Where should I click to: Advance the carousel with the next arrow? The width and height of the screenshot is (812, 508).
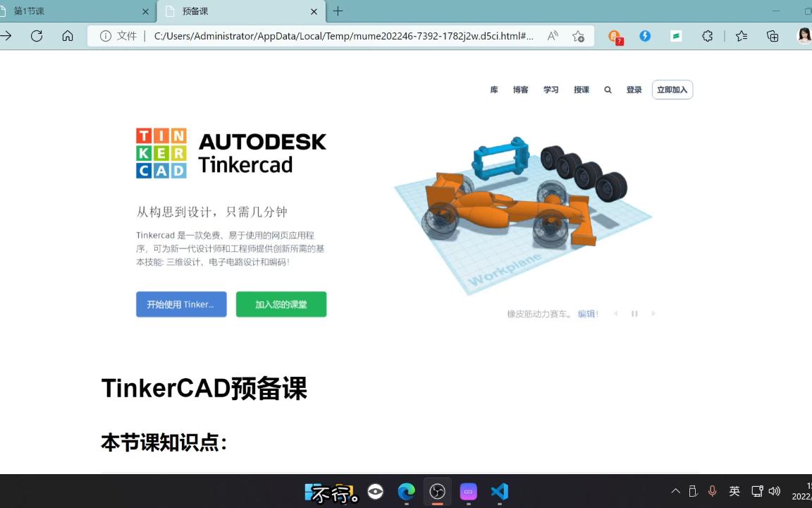click(x=653, y=313)
